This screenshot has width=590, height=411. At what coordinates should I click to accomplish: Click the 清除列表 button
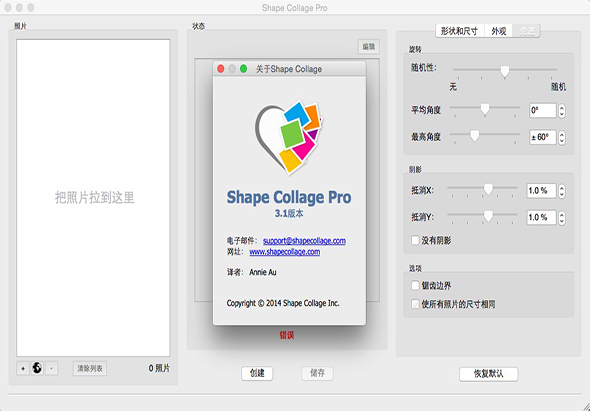click(90, 368)
